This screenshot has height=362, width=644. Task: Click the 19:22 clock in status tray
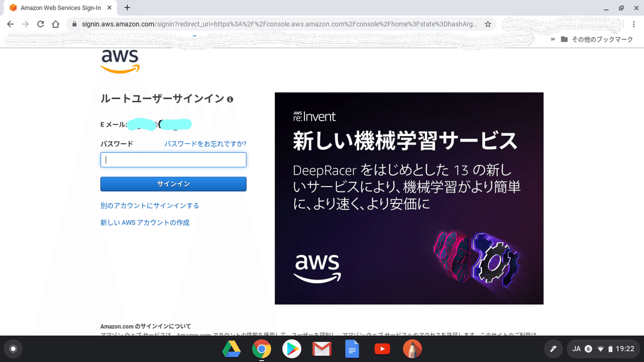point(625,349)
